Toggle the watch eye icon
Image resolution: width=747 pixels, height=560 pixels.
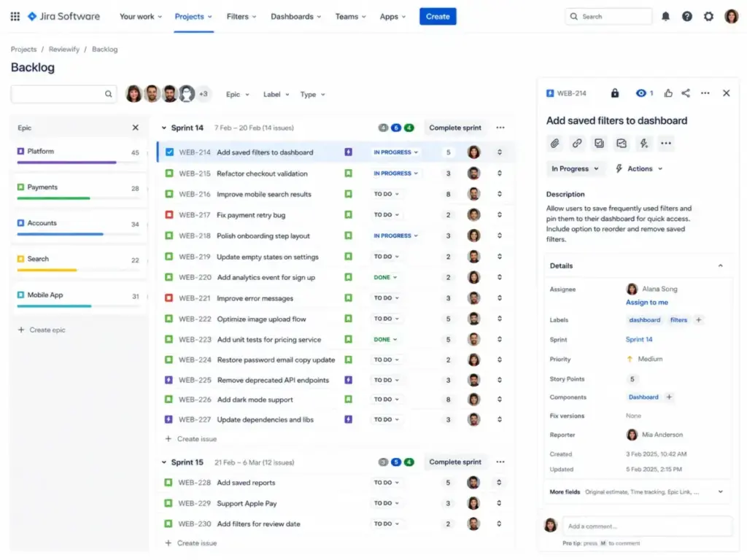coord(641,93)
